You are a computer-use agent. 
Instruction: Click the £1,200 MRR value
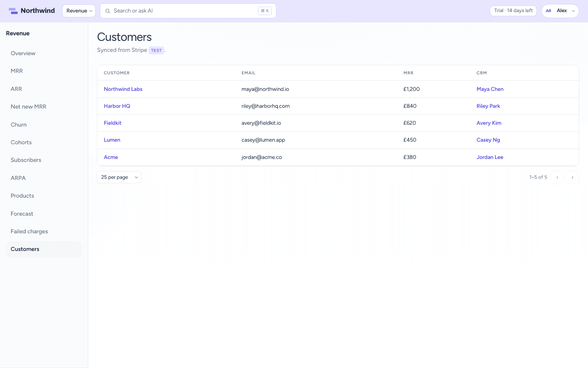coord(412,89)
